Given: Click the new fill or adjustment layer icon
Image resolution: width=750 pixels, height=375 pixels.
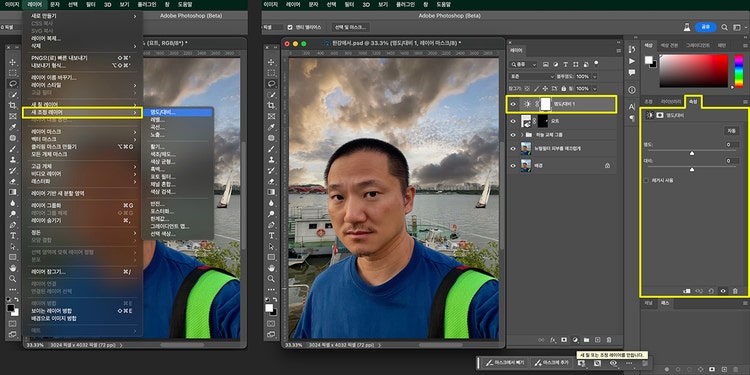Looking at the screenshot, I should point(575,340).
